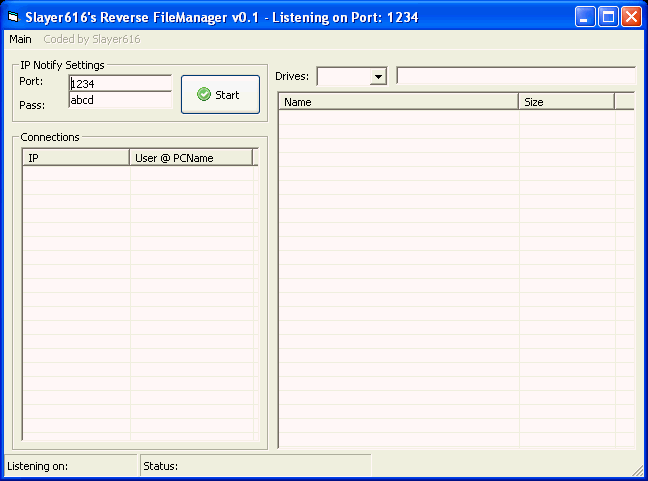Sort files by the Name column header
The image size is (648, 481).
(398, 102)
